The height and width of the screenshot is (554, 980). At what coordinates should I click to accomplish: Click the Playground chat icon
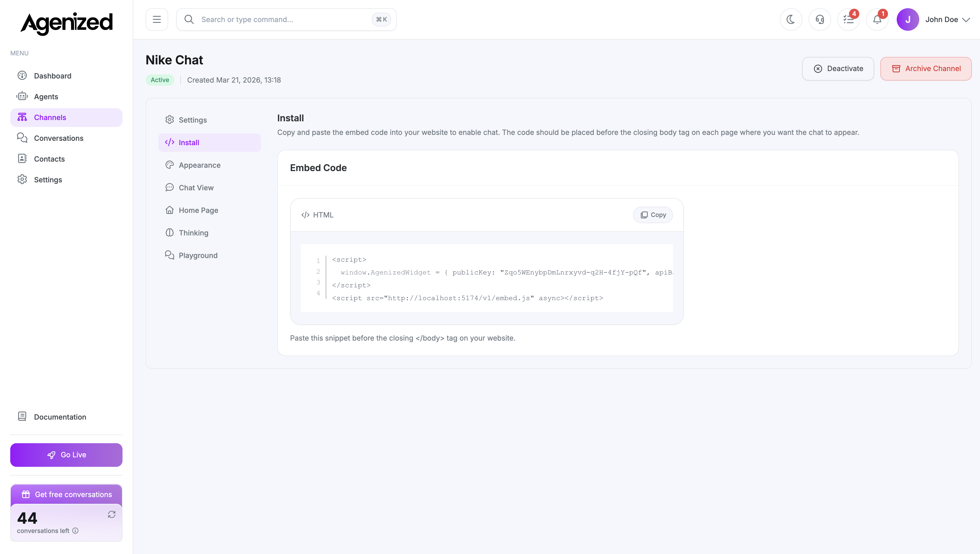coord(170,255)
